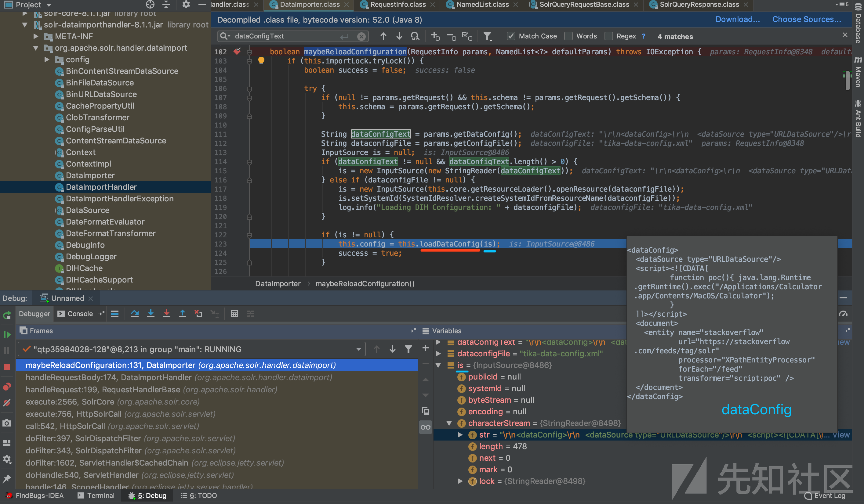The image size is (864, 504).
Task: Click the Find All occurrences icon
Action: (415, 36)
